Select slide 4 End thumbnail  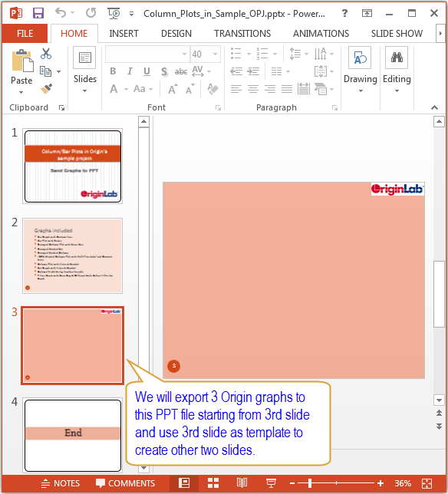tap(73, 436)
